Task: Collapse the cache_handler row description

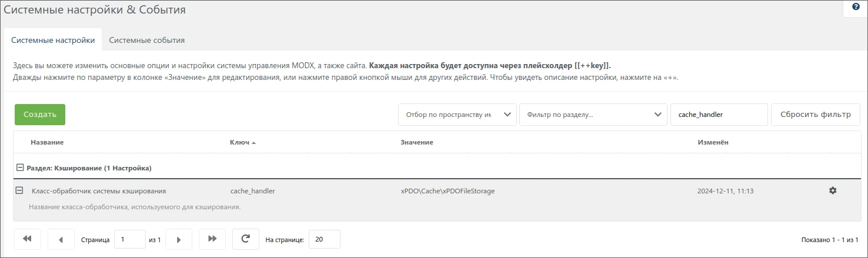Action: click(19, 190)
